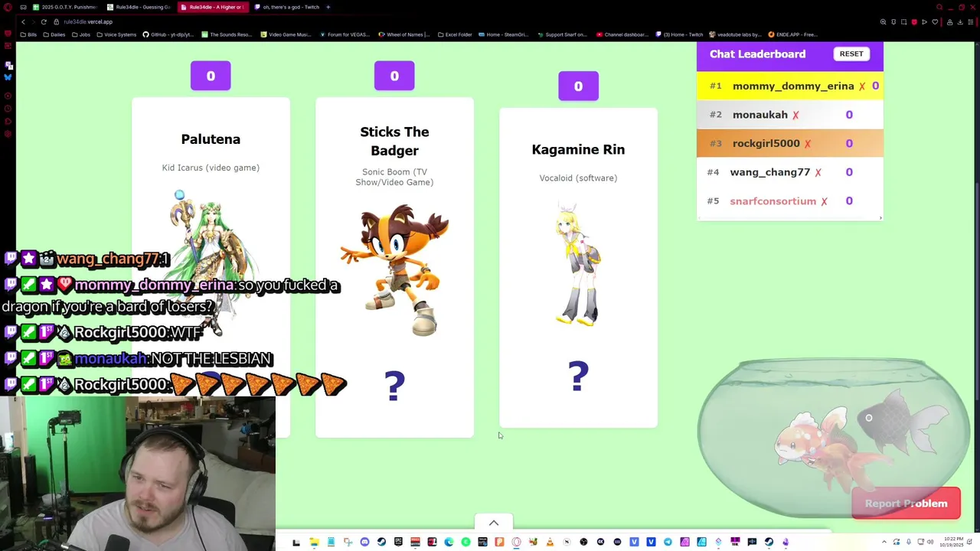The width and height of the screenshot is (980, 551).
Task: Open VLC cone icon in the taskbar
Action: tap(550, 542)
